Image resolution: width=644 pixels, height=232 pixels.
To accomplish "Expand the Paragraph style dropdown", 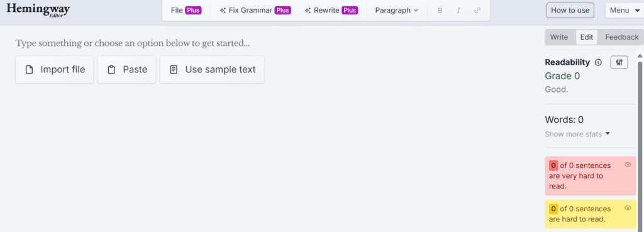I will pos(396,10).
